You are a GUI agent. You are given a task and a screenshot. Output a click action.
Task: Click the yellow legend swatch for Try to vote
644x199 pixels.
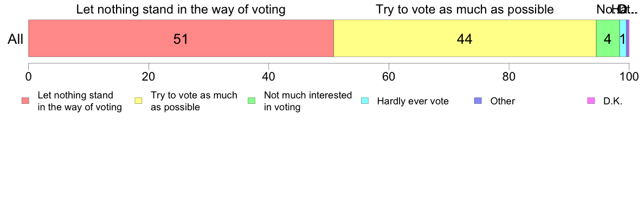coord(139,101)
